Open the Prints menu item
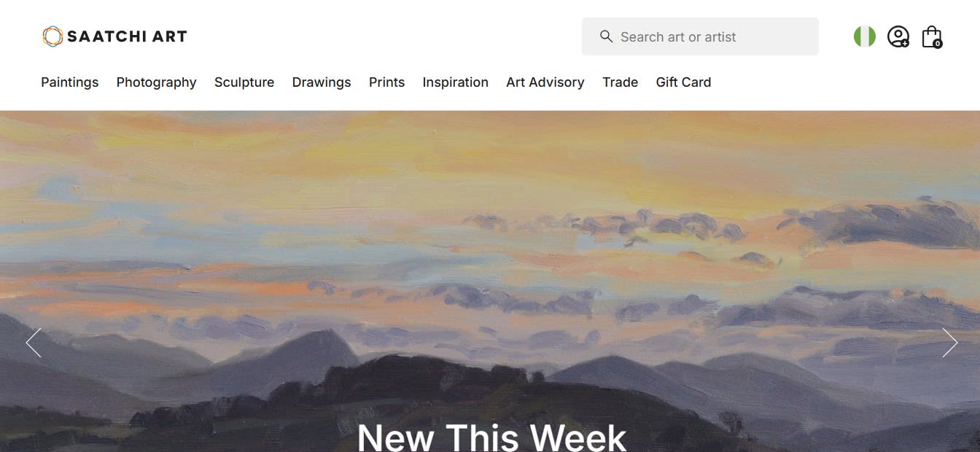 point(386,82)
